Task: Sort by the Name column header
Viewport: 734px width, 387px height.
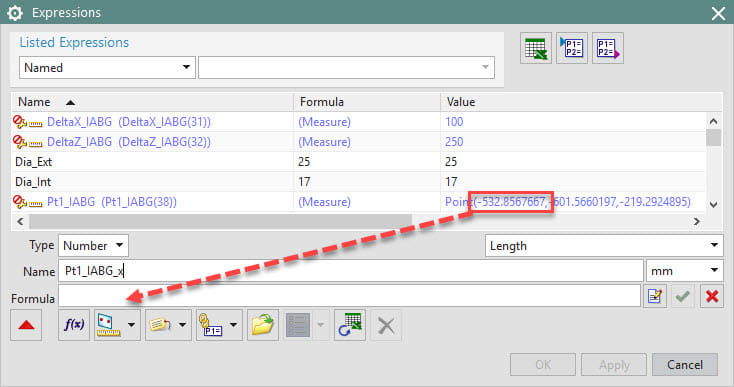Action: pyautogui.click(x=152, y=102)
